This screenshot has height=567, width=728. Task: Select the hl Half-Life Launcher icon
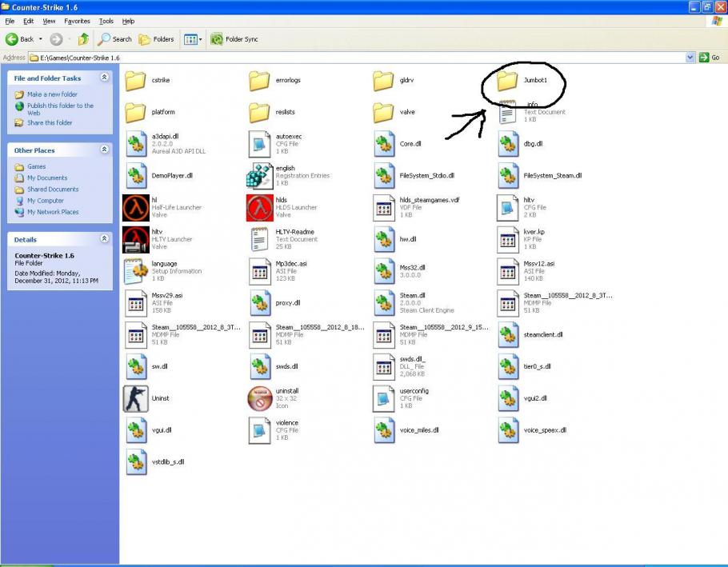tap(135, 208)
